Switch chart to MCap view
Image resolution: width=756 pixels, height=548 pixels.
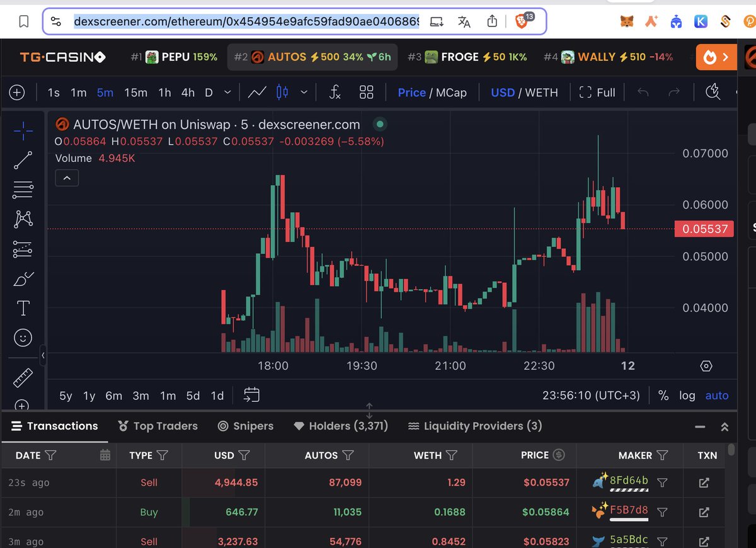pos(452,93)
